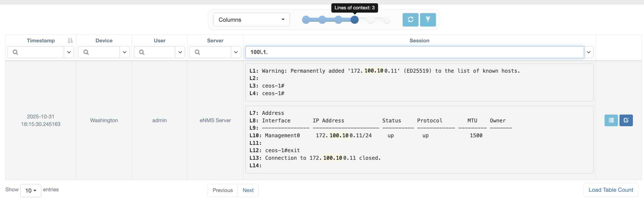
Task: Click line L12 ceos-1#exit text
Action: 275,150
